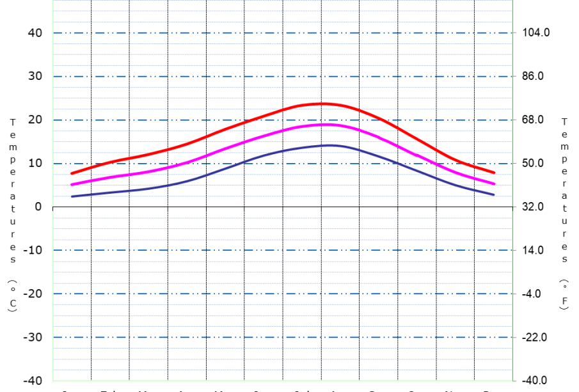Viewport: 579px width, 392px height.
Task: Click the 32.0 Fahrenheit axis label
Action: click(x=534, y=207)
